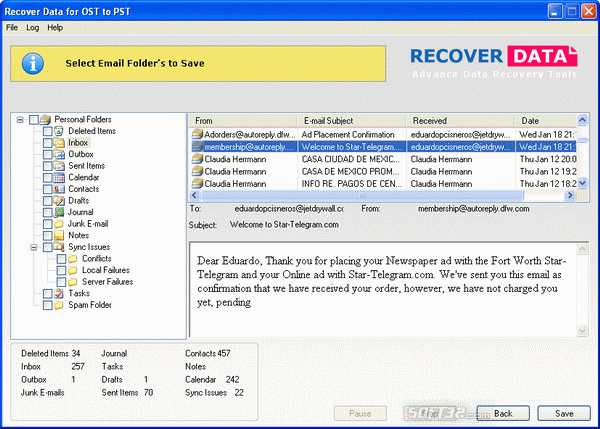This screenshot has width=600, height=429.
Task: Click mail icon of INFO RE. PAGOS row
Action: click(x=197, y=183)
